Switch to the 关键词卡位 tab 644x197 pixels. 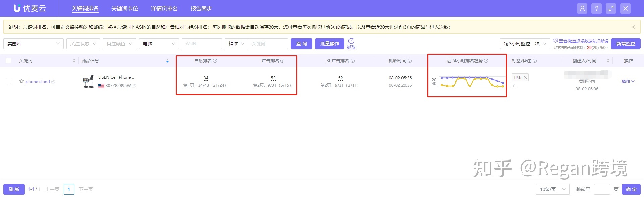(x=125, y=9)
